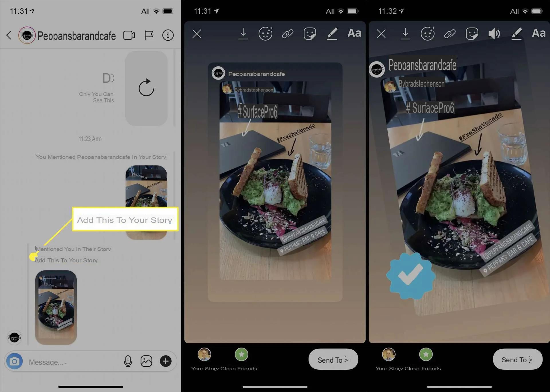Tap the link icon in story toolbar
550x392 pixels.
[288, 33]
